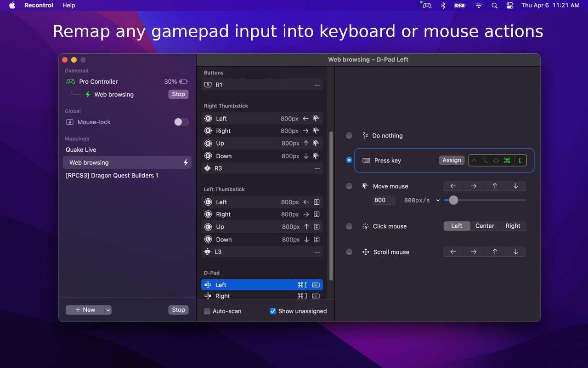Select Scroll mouse up arrow
Image resolution: width=588 pixels, height=368 pixels.
[495, 252]
